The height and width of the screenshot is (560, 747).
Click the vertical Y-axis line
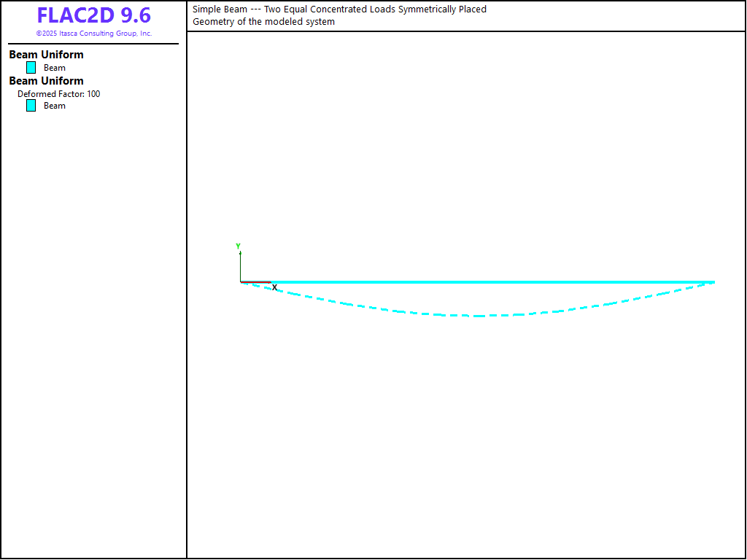pos(240,266)
